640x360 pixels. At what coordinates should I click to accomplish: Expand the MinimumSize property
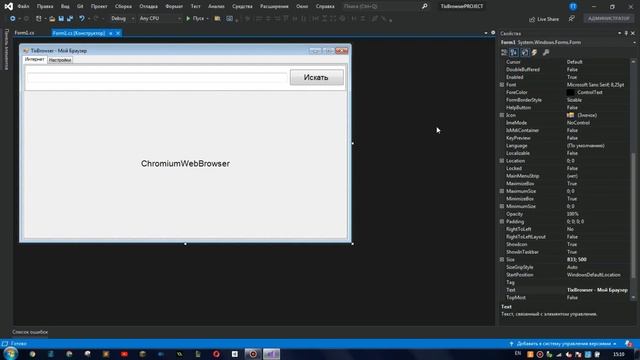[502, 206]
